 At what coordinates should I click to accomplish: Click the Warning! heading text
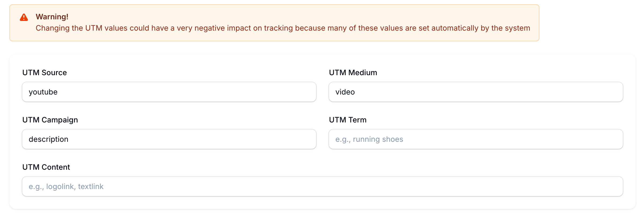52,17
